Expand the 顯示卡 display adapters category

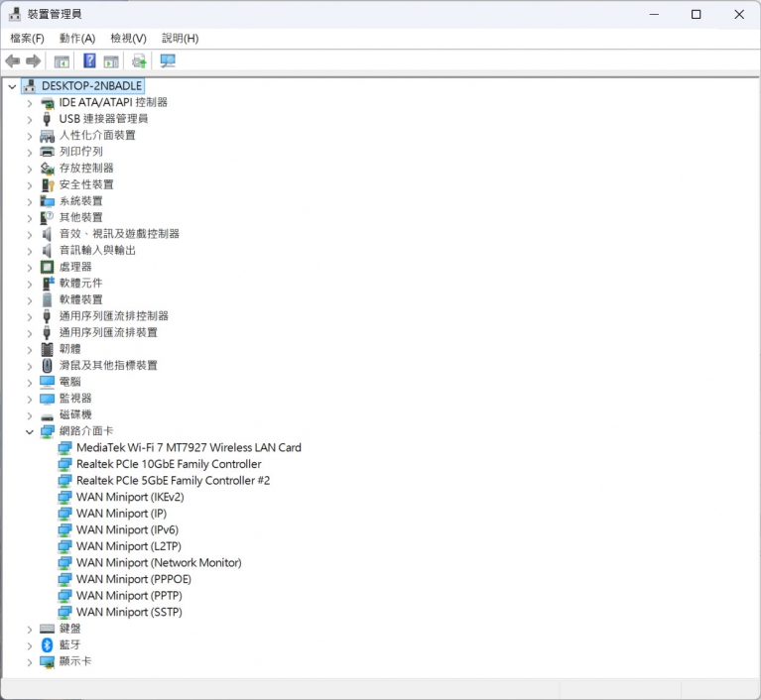point(29,661)
